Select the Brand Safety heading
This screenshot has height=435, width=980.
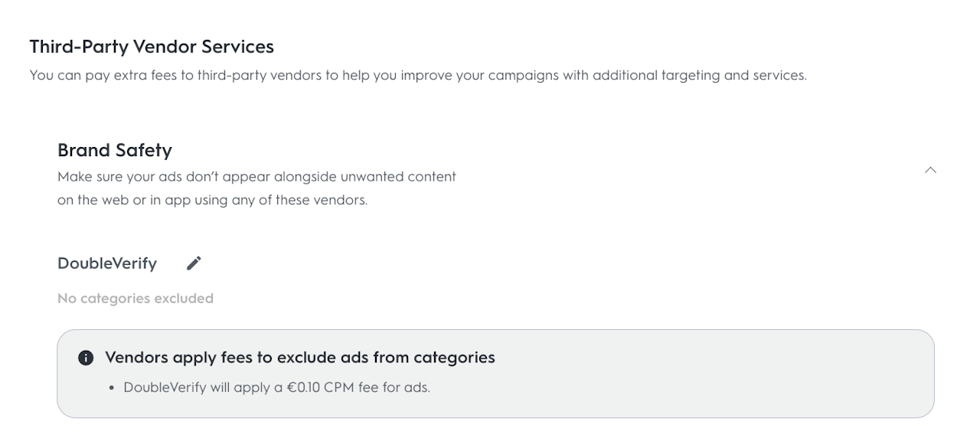115,150
